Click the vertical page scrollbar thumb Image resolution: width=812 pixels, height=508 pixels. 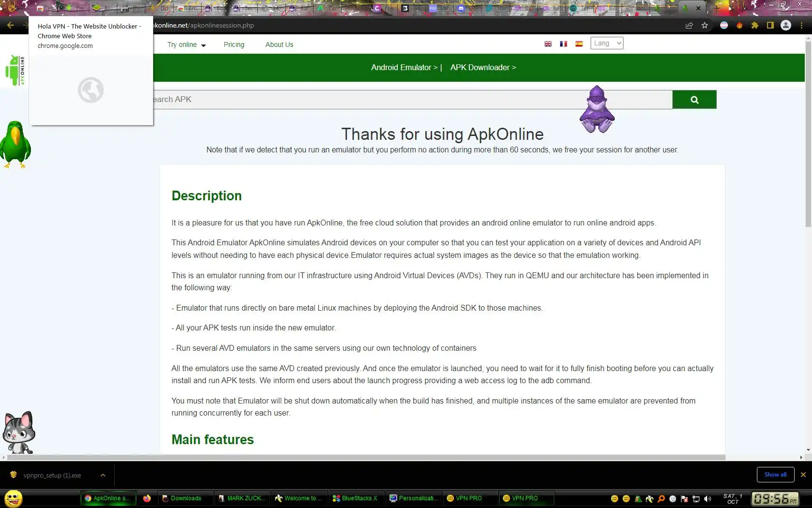[x=808, y=133]
